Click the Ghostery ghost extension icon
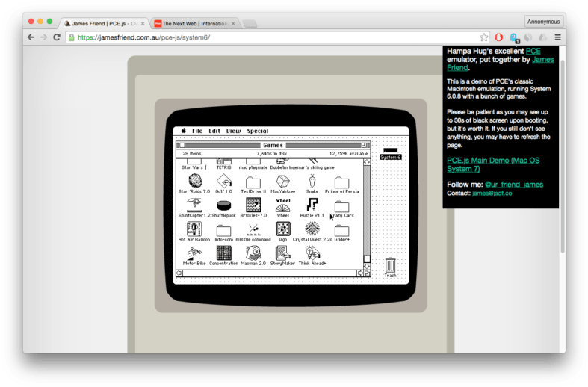 514,37
